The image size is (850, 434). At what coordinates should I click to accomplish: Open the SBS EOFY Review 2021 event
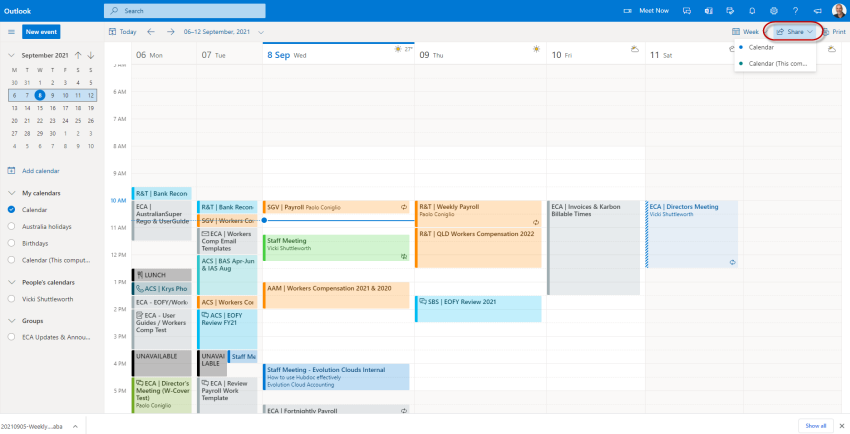(478, 309)
